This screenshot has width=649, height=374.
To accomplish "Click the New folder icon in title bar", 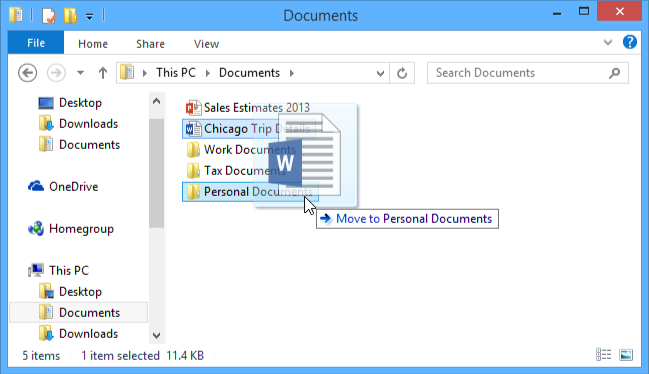I will click(x=70, y=16).
